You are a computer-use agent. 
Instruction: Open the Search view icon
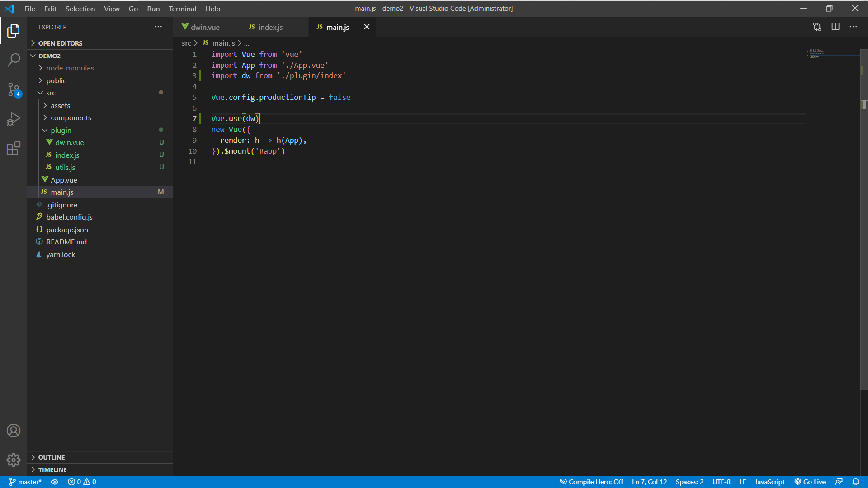[14, 60]
